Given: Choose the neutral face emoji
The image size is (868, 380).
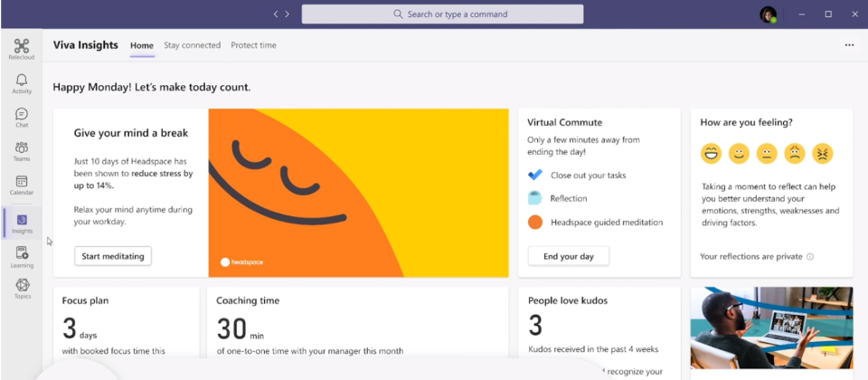Looking at the screenshot, I should coord(767,154).
